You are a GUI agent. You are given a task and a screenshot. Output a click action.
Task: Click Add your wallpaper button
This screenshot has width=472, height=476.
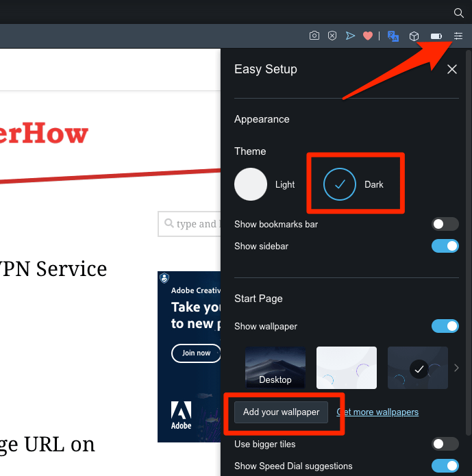[x=282, y=412]
